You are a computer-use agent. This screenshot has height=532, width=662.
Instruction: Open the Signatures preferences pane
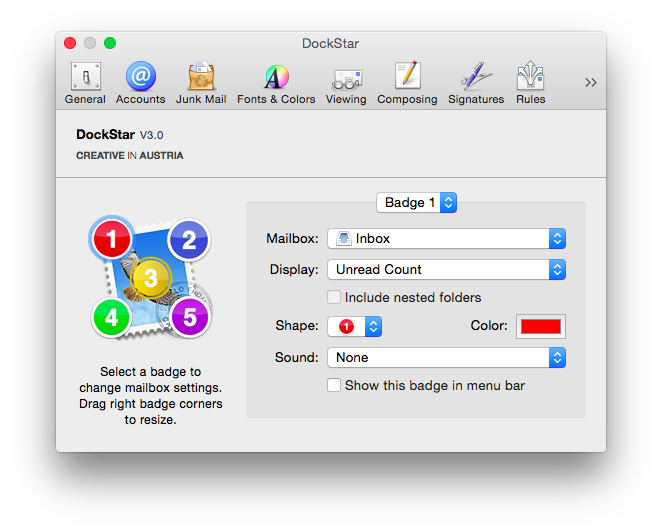(x=476, y=83)
